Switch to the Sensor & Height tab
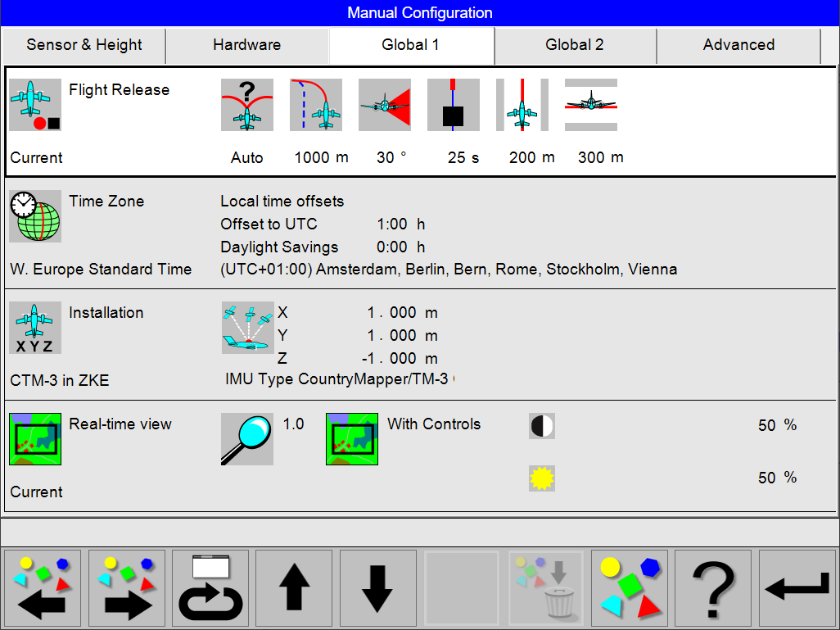The image size is (840, 630). (x=84, y=45)
